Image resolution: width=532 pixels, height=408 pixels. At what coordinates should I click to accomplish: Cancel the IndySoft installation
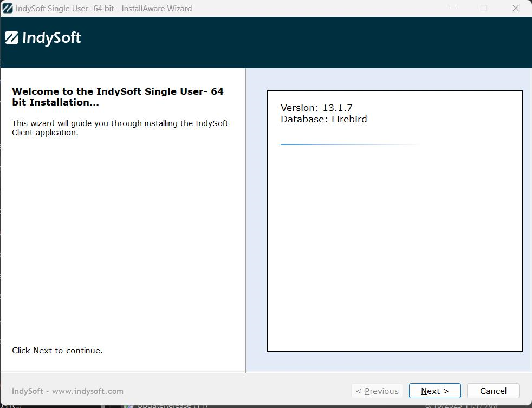pos(492,391)
